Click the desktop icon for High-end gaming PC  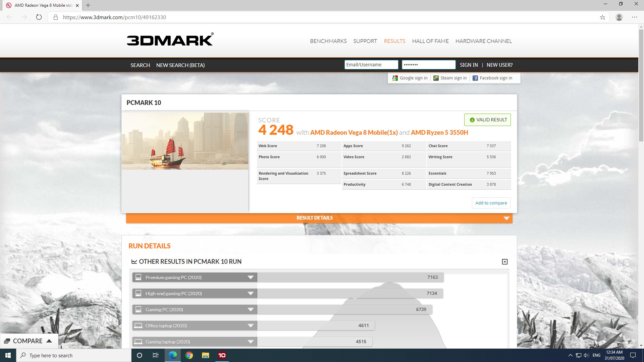coord(138,293)
